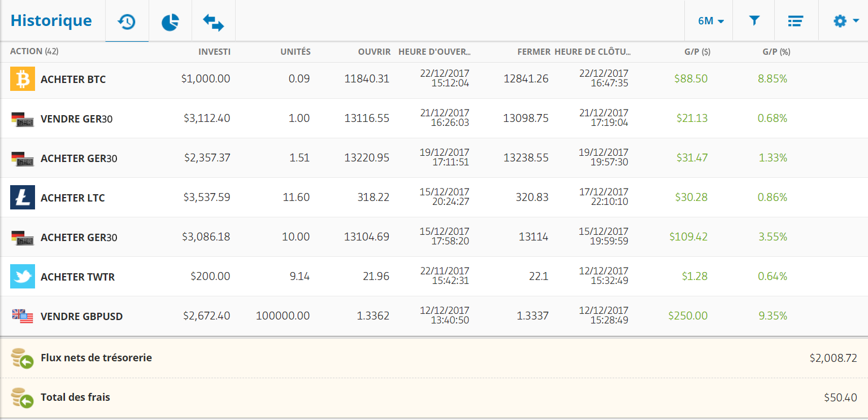
Task: Click the 100000.00 units value
Action: tap(283, 316)
